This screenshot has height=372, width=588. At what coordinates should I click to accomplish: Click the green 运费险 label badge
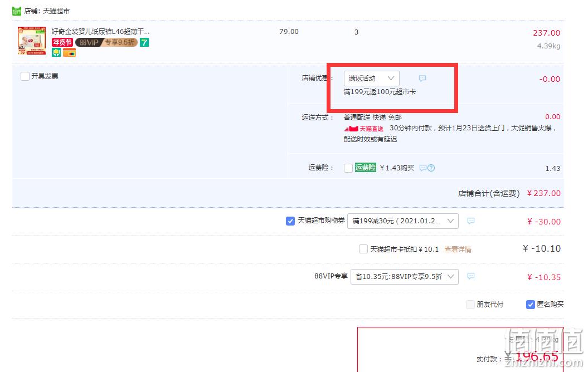click(x=365, y=168)
